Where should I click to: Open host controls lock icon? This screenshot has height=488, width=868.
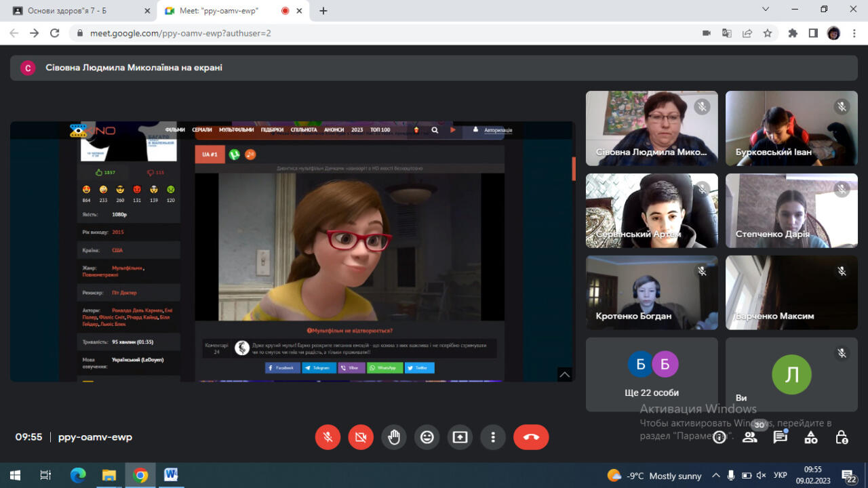click(x=842, y=437)
